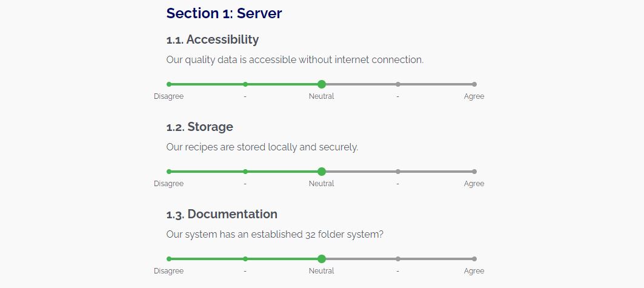Viewport: 644px width, 288px height.
Task: Click the "Agree" label text under Storage
Action: [x=474, y=184]
